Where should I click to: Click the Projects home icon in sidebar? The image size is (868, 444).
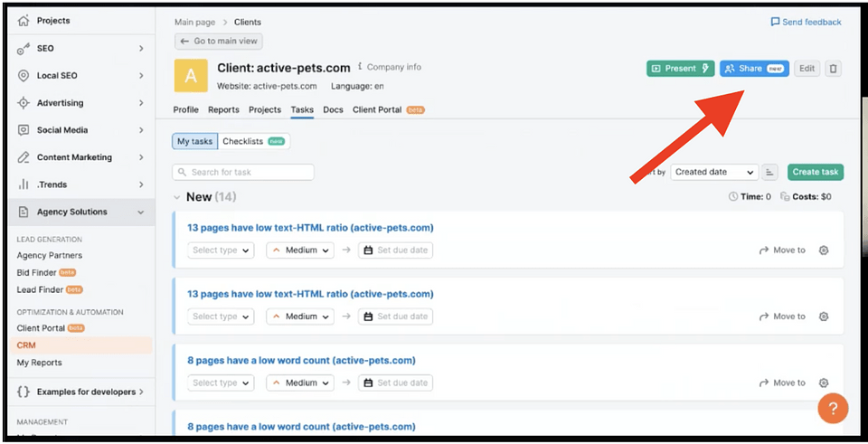(x=24, y=21)
